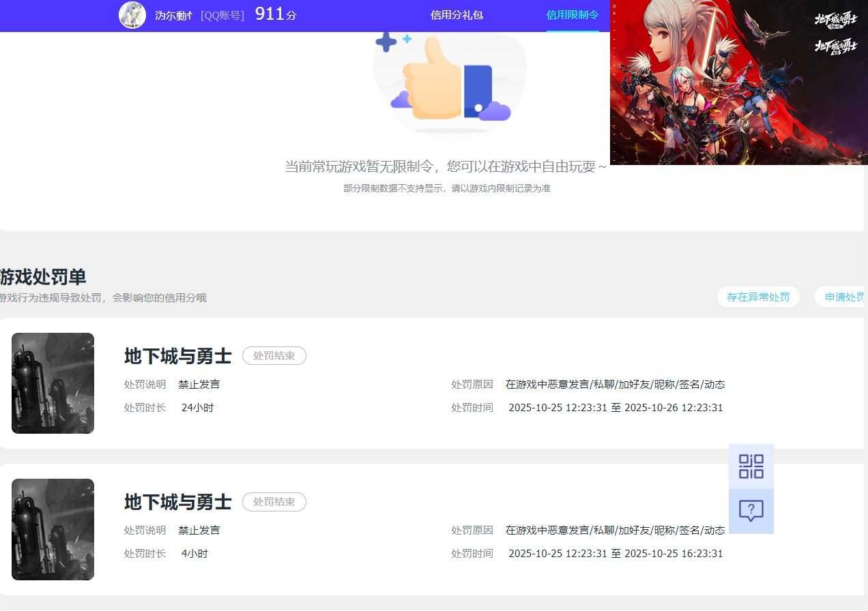Click 处罚结束 badge in the 4小时 penalty card

coord(274,502)
